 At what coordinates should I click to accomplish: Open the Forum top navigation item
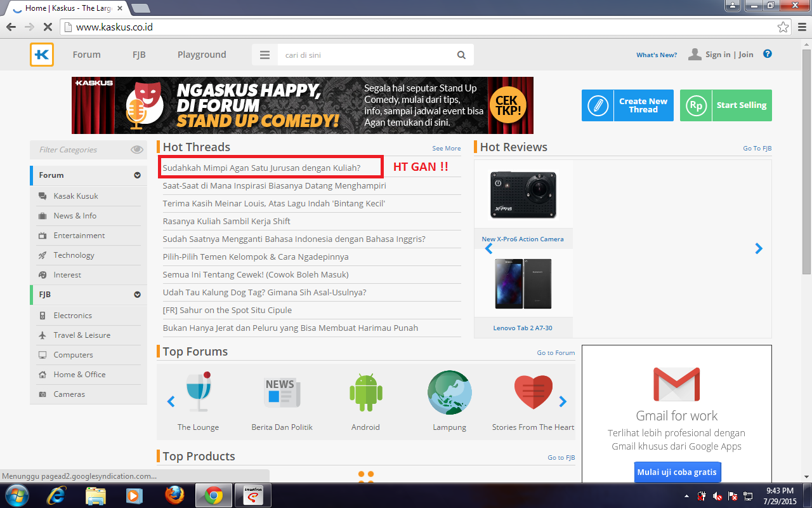tap(86, 55)
